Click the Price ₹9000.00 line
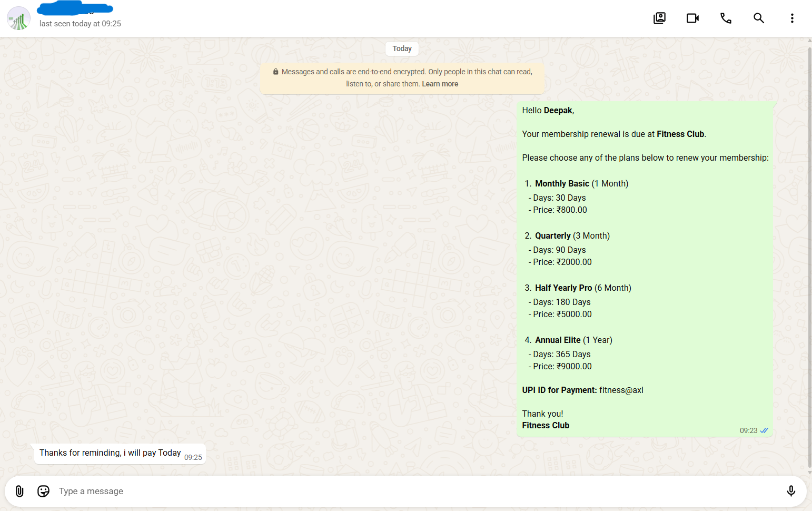Image resolution: width=812 pixels, height=511 pixels. click(560, 366)
